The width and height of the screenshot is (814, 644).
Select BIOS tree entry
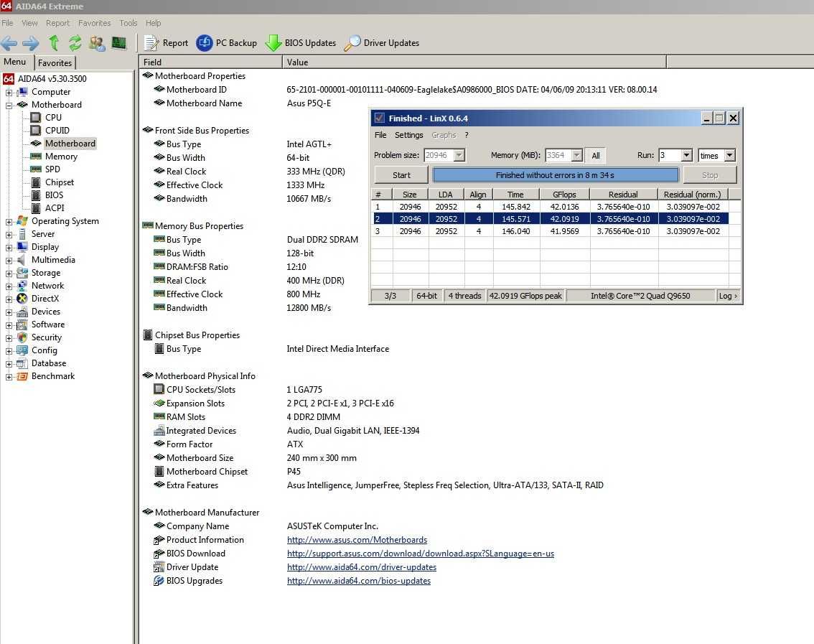tap(54, 195)
